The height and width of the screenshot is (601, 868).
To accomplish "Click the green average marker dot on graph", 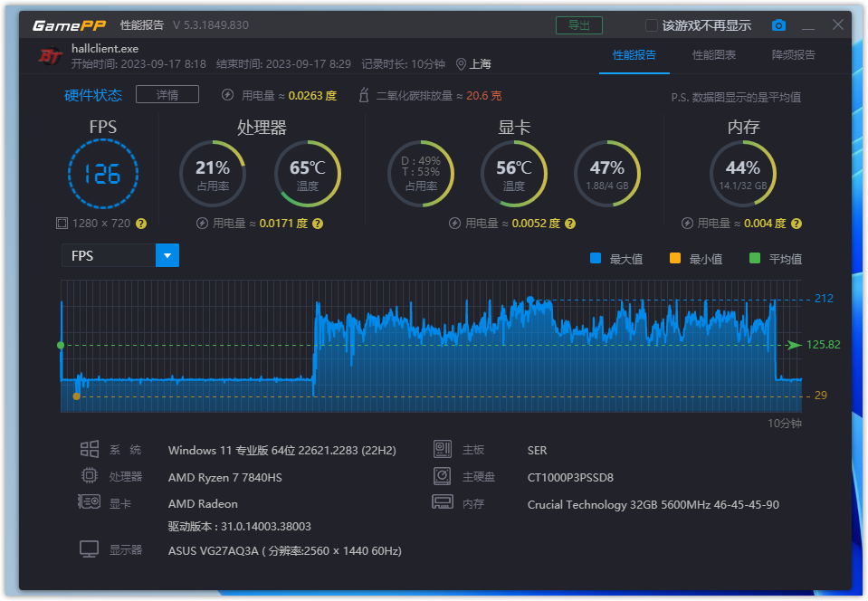I will [x=61, y=346].
